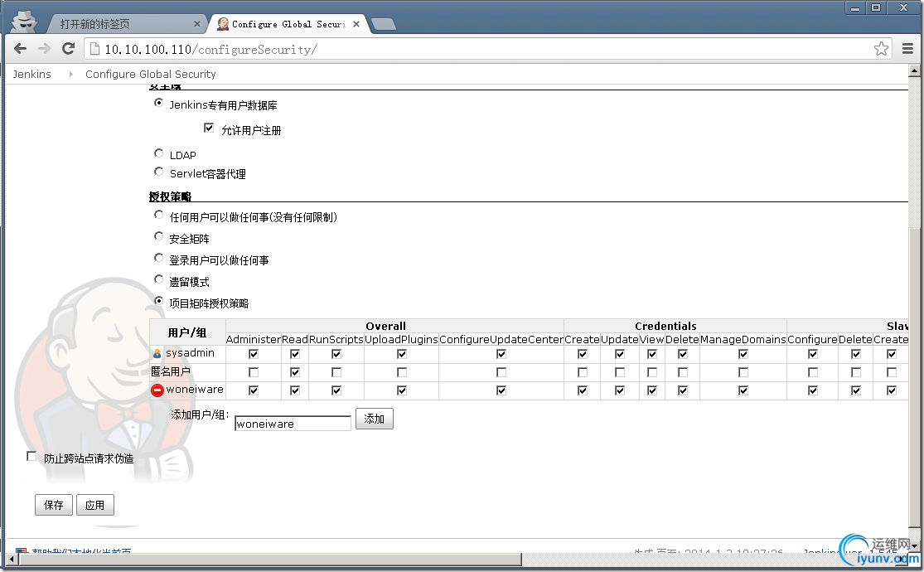This screenshot has height=572, width=924.
Task: Click the Credentials column group header
Action: tap(665, 326)
